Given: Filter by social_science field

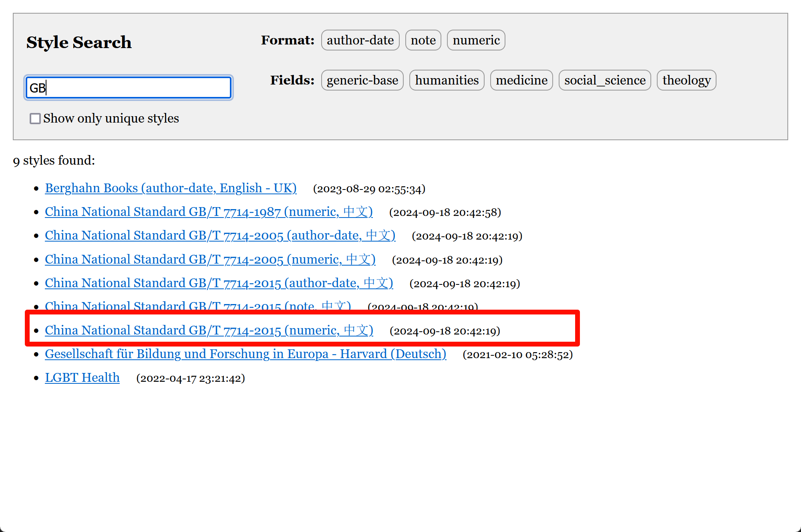Looking at the screenshot, I should click(605, 81).
